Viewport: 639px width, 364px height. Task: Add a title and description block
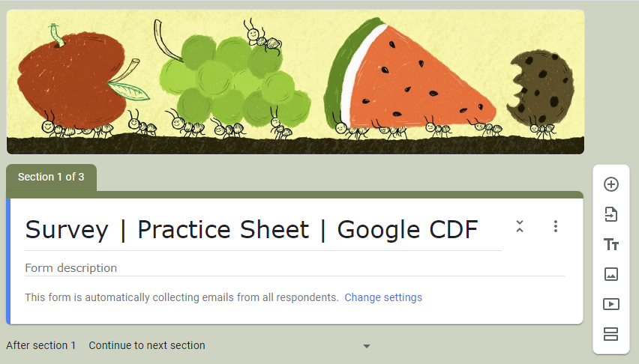coord(611,244)
